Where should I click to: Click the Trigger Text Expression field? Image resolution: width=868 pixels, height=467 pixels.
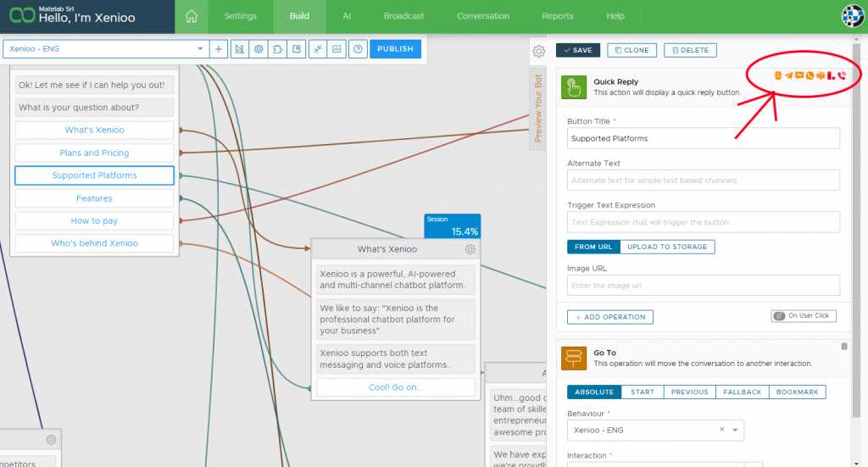[703, 222]
